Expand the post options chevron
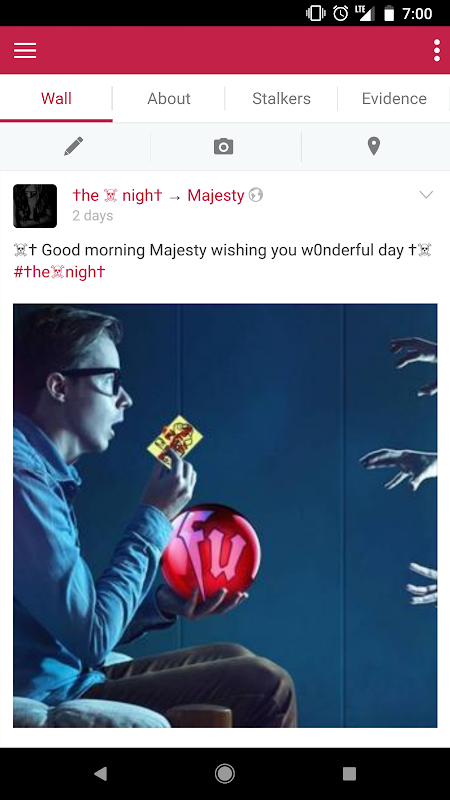Viewport: 450px width, 800px height. [426, 194]
